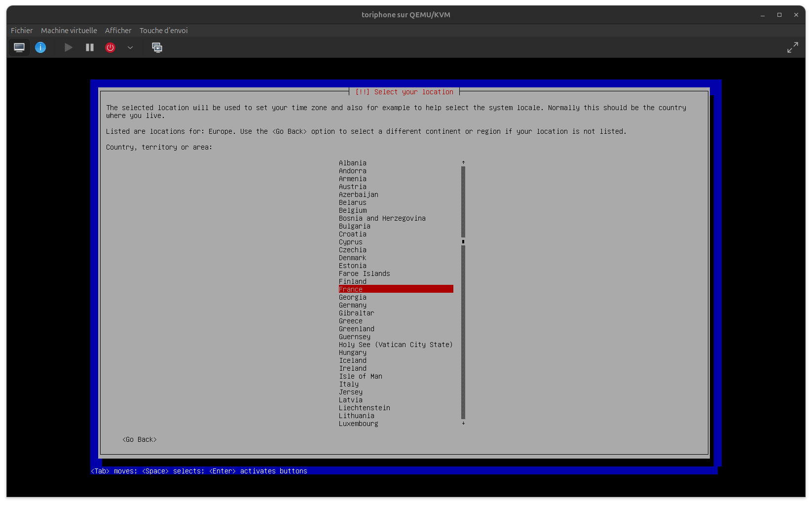This screenshot has height=505, width=812.
Task: Maximize the QEMU/KVM window
Action: coord(779,15)
